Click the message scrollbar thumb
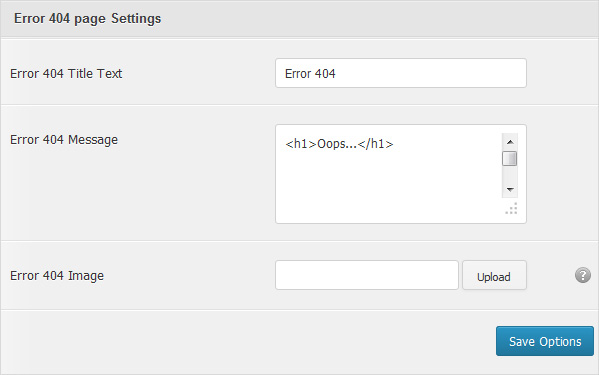Viewport: 599px width, 375px height. pos(510,158)
